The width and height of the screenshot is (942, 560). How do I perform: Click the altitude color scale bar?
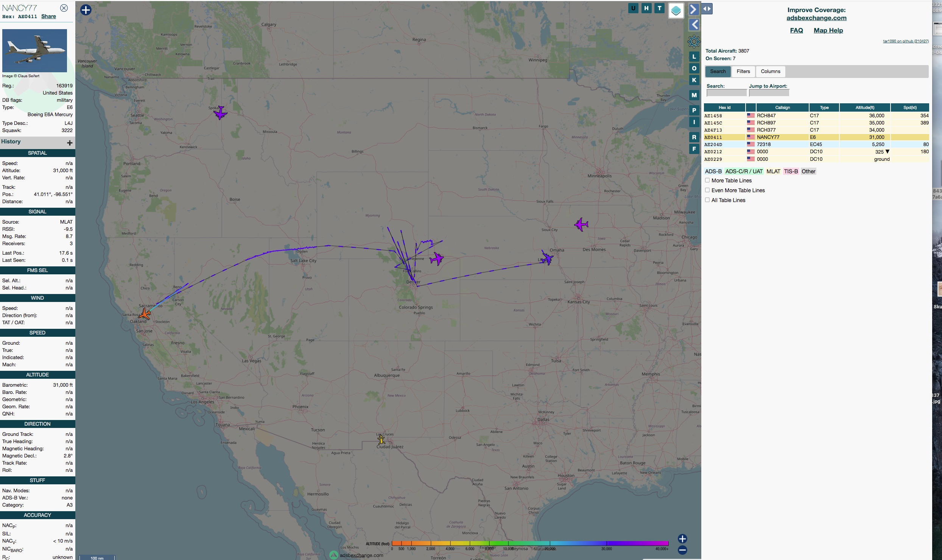[530, 543]
